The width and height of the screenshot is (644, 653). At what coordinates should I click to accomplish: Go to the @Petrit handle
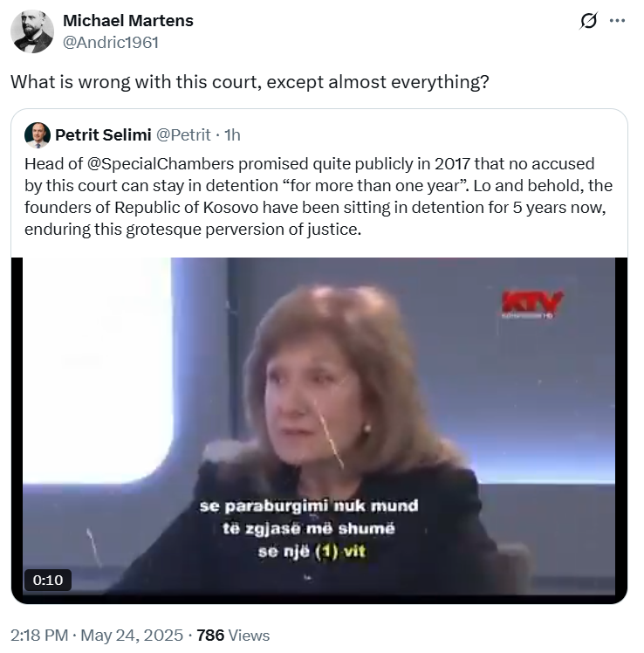pyautogui.click(x=183, y=134)
